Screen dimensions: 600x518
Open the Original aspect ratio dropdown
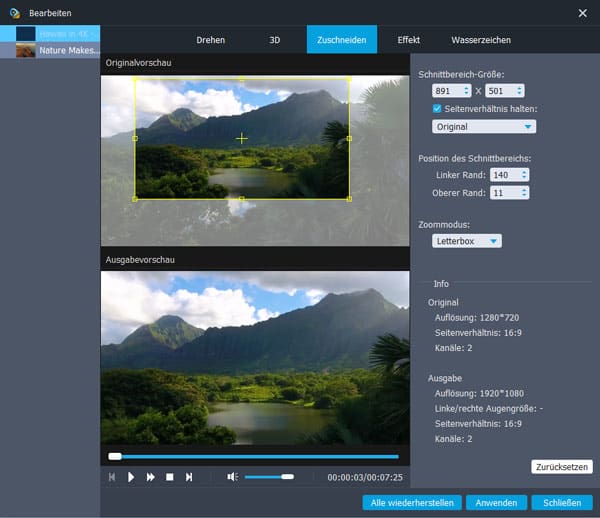(x=484, y=127)
